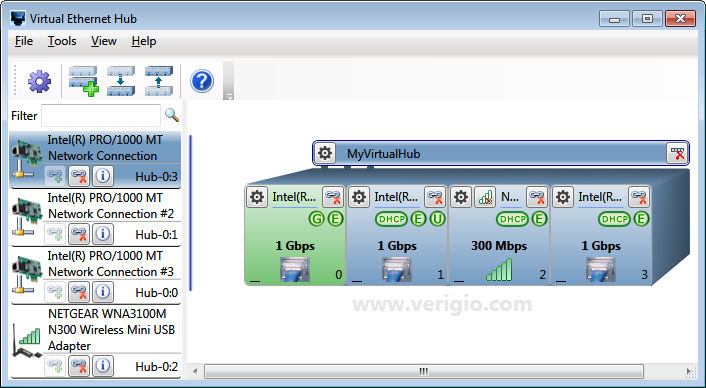Click the U badge on port 1

coord(437,219)
